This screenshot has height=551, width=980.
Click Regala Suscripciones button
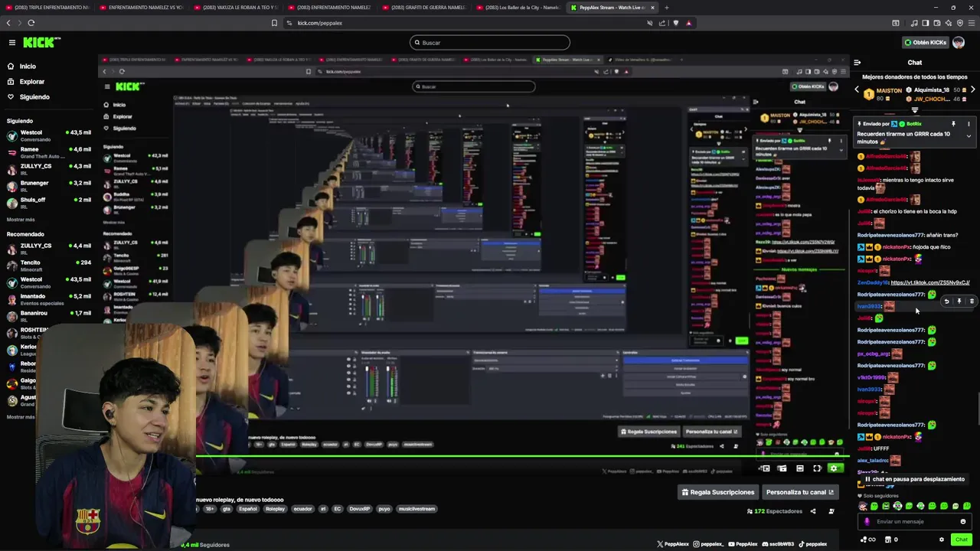[x=718, y=492]
